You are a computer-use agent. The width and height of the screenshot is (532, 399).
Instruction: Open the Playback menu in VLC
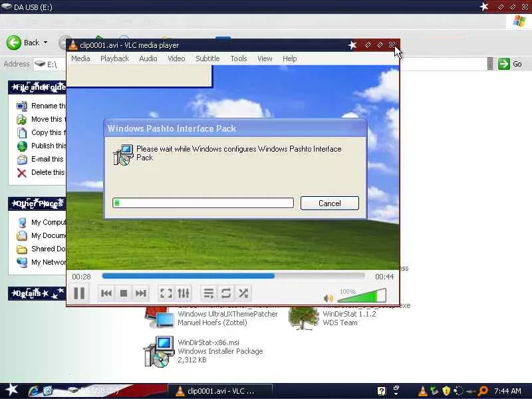(114, 59)
